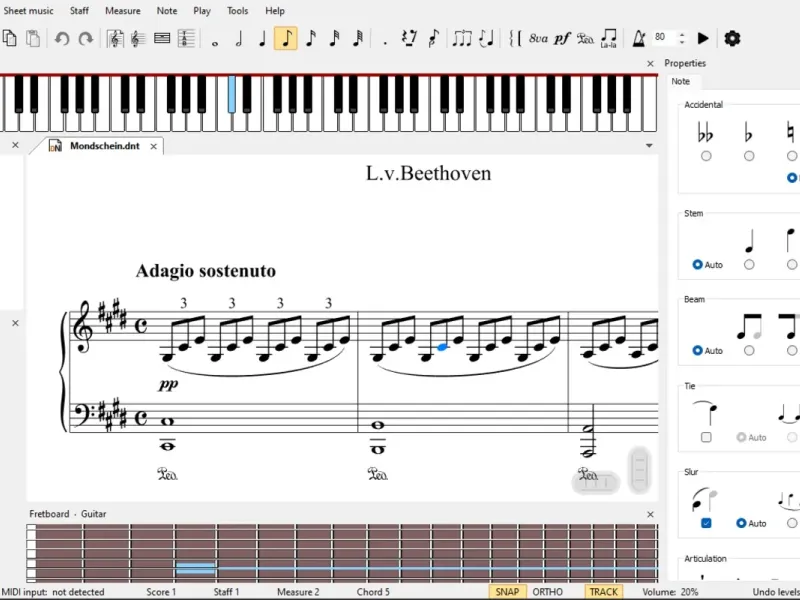Image resolution: width=800 pixels, height=600 pixels.
Task: Increase tempo with the up stepper arrow
Action: point(682,34)
